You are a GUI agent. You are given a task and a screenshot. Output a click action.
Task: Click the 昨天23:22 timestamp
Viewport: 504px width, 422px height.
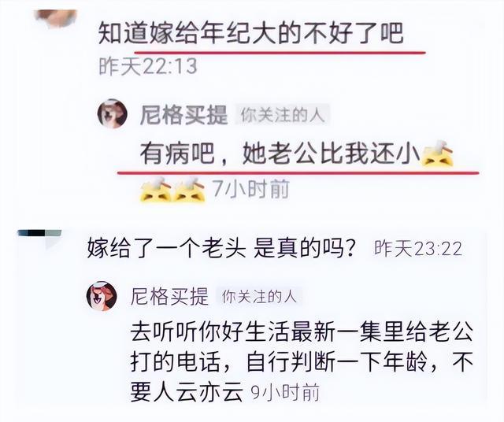click(x=418, y=249)
